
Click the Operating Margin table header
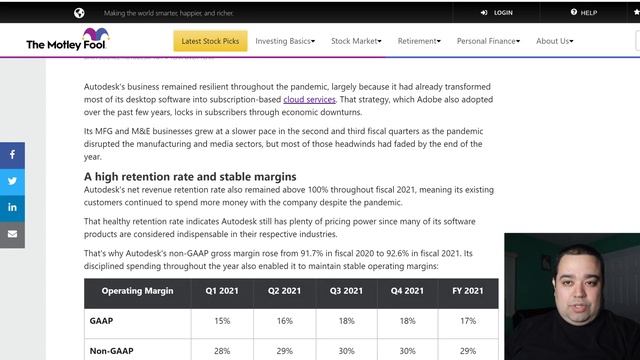coord(138,291)
